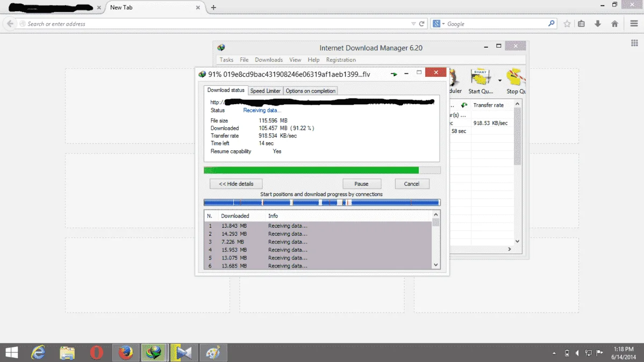Open the Windows Start button
Screen dimensions: 644x362
click(11, 352)
